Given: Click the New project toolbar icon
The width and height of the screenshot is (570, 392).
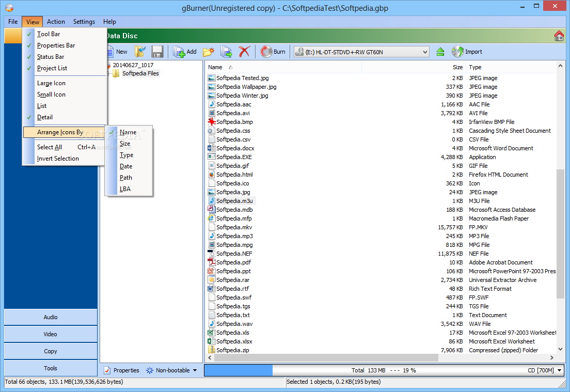Looking at the screenshot, I should pos(110,52).
